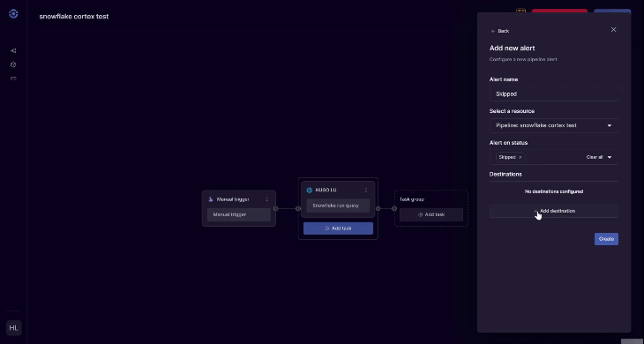
Task: Select the Manual trigger task item
Action: click(x=238, y=214)
